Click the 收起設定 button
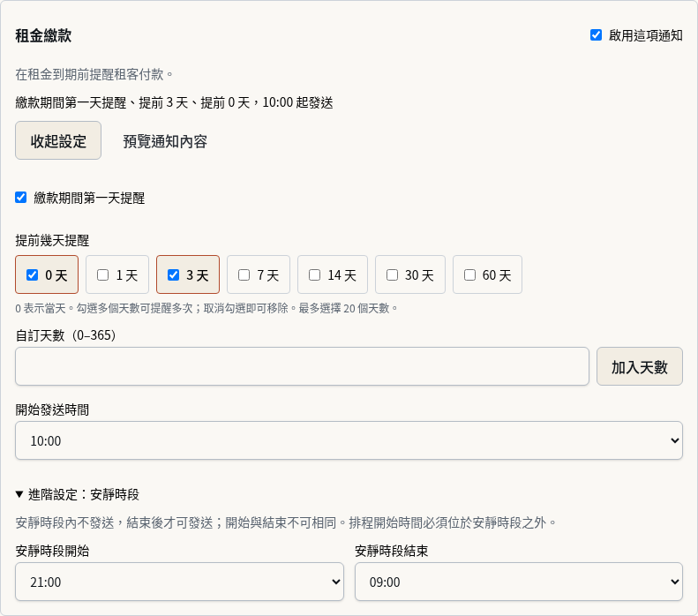 click(x=58, y=140)
